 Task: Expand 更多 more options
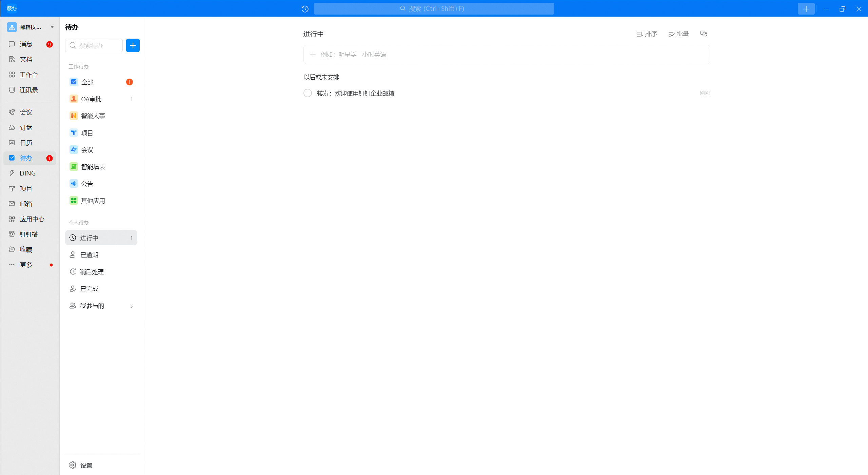click(x=30, y=265)
